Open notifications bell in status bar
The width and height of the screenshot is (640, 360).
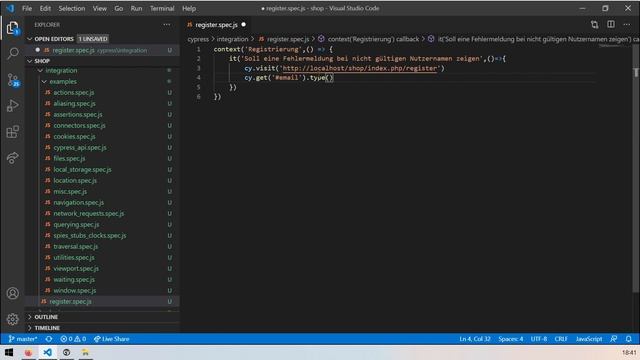(x=629, y=339)
